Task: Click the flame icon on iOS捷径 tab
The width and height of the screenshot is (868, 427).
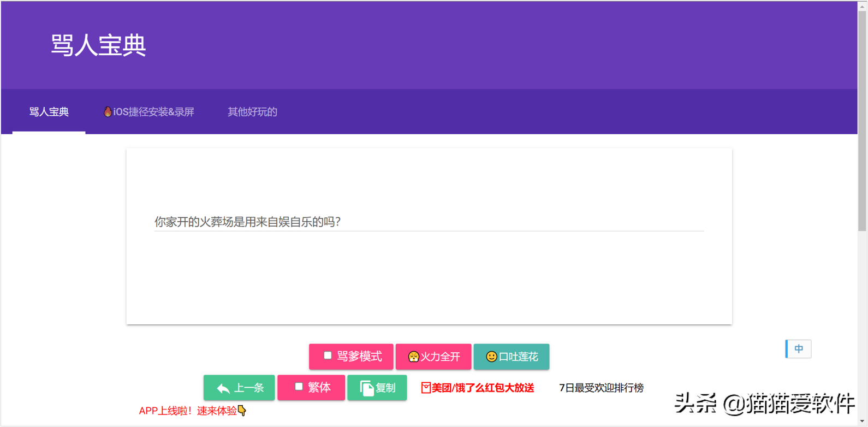Action: (x=108, y=111)
